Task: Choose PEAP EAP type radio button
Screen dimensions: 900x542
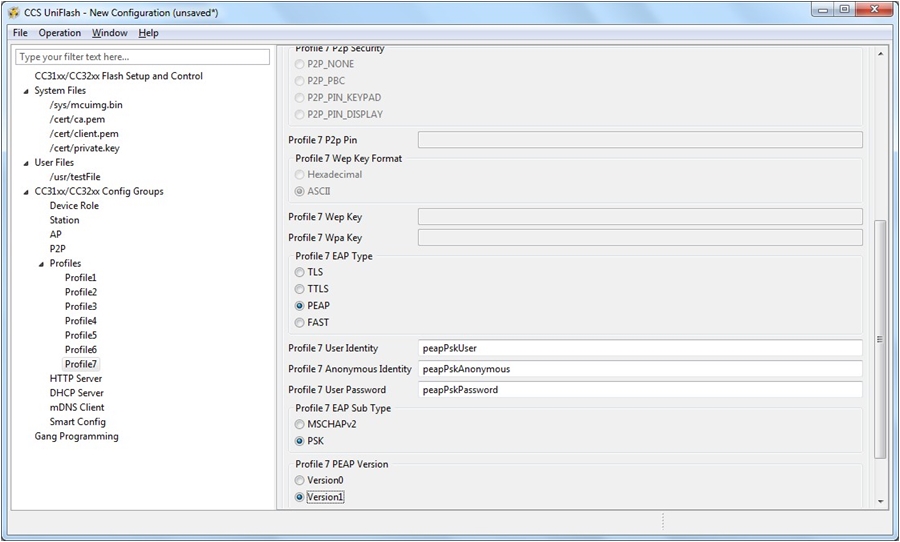Action: tap(299, 305)
